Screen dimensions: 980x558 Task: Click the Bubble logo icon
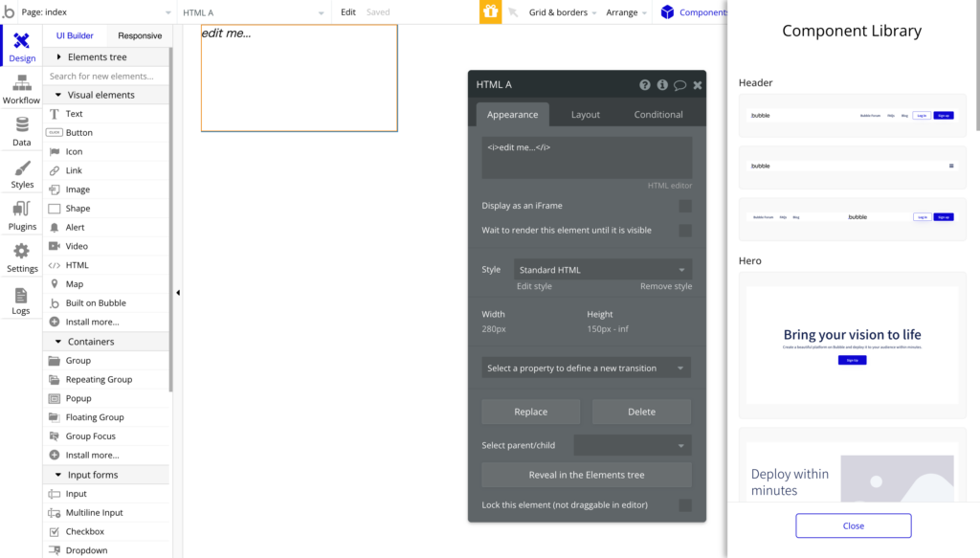click(8, 11)
